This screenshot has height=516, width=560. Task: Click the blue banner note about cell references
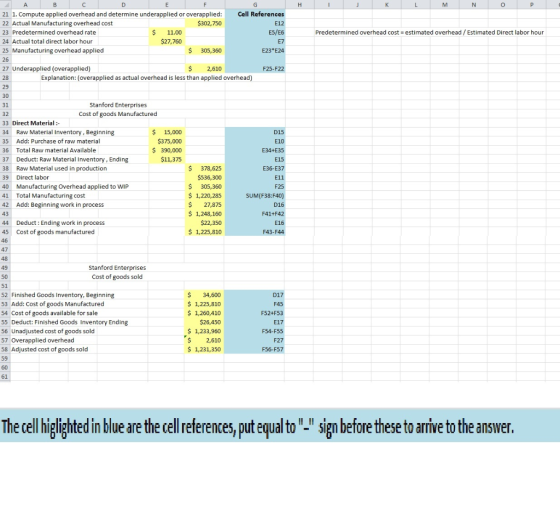tap(280, 426)
